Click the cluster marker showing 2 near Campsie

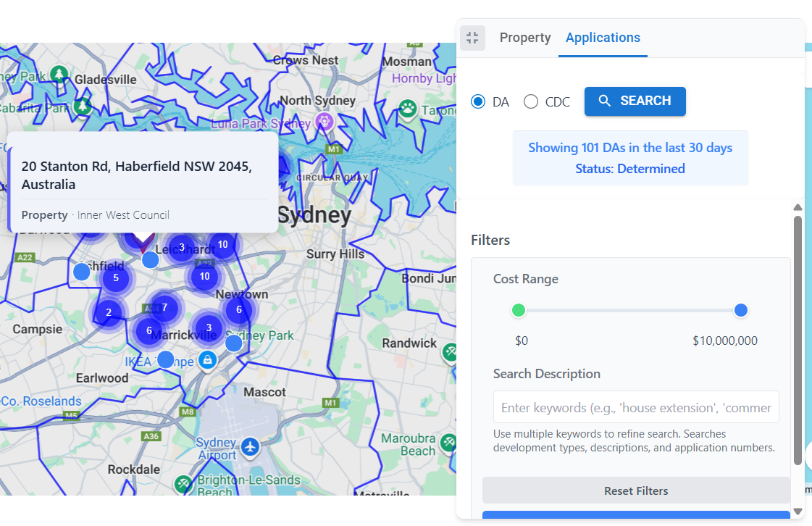point(108,312)
